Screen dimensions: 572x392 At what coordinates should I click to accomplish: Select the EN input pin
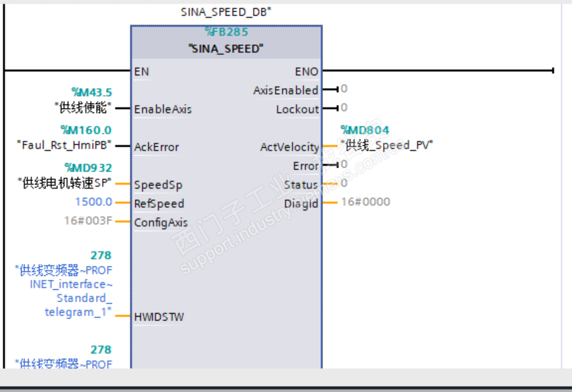point(142,72)
